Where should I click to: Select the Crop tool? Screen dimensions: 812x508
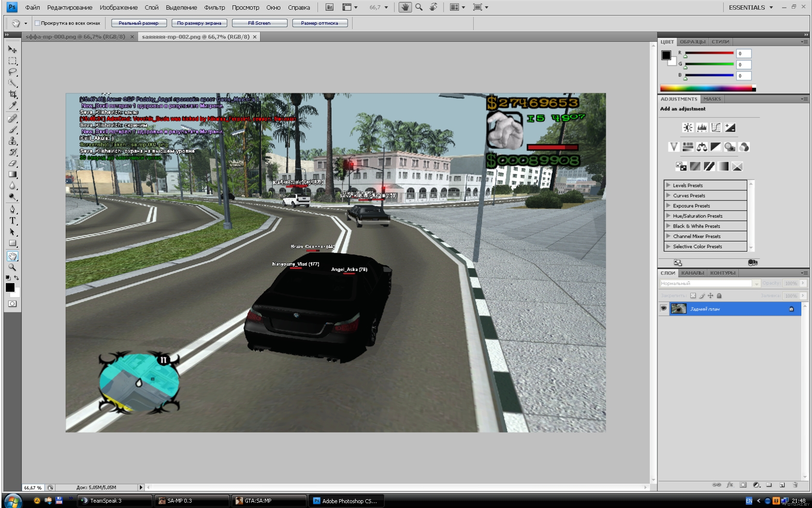(x=12, y=94)
